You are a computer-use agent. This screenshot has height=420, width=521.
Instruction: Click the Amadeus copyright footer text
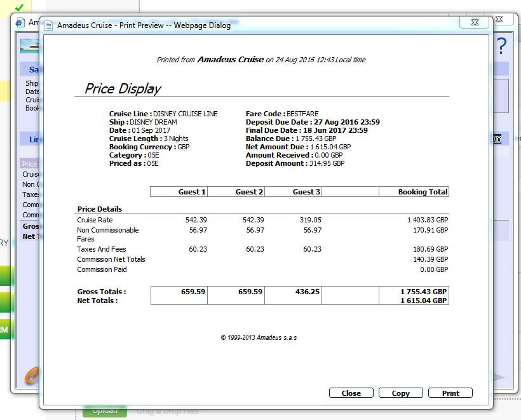pyautogui.click(x=259, y=337)
